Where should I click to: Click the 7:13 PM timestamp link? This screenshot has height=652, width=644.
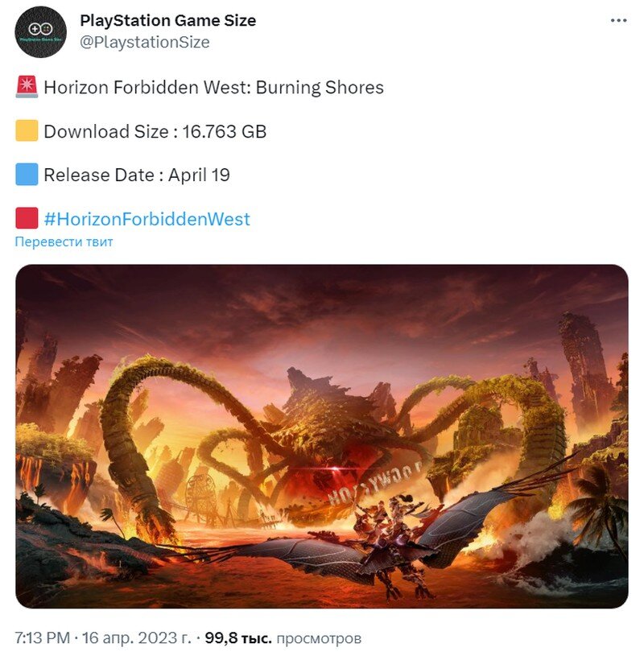tap(43, 638)
